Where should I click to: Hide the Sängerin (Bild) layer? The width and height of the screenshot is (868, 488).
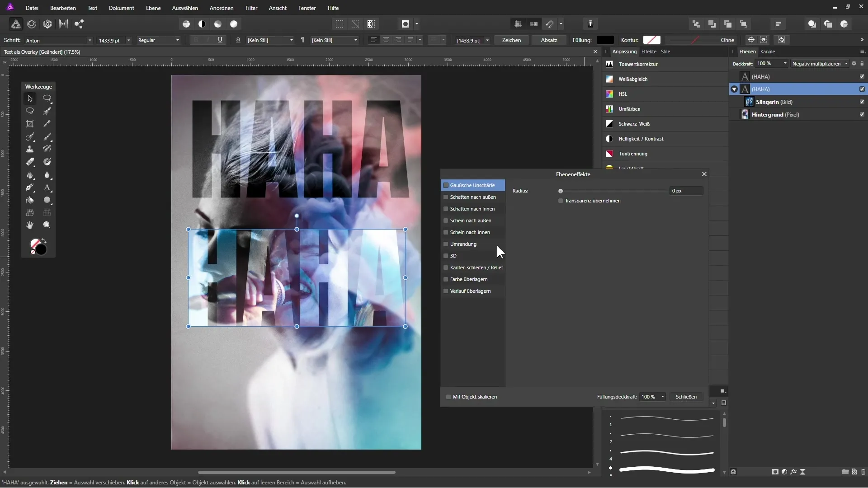click(862, 102)
